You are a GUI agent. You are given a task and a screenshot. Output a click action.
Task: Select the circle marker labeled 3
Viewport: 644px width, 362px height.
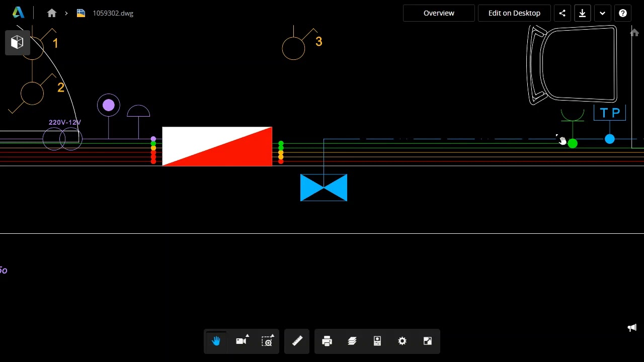click(x=293, y=48)
